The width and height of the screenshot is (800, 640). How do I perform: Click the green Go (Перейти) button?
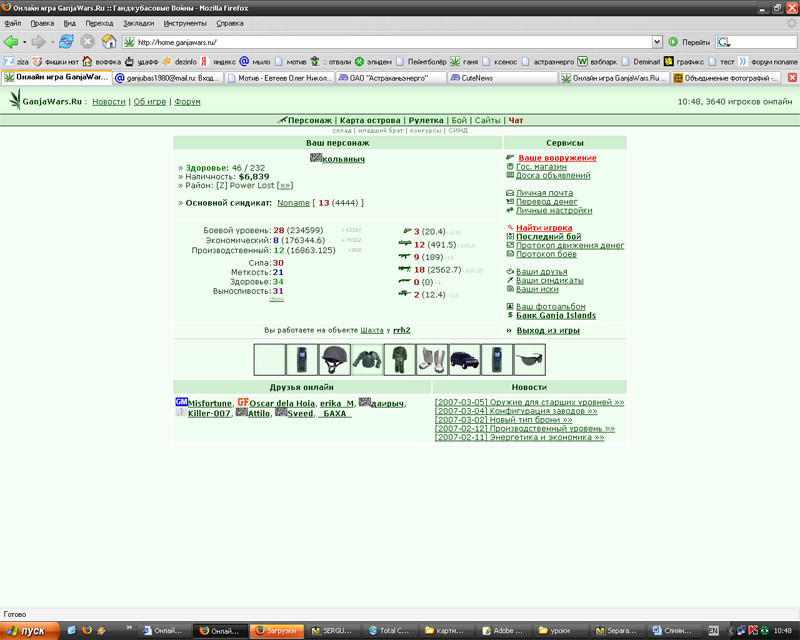pyautogui.click(x=689, y=42)
